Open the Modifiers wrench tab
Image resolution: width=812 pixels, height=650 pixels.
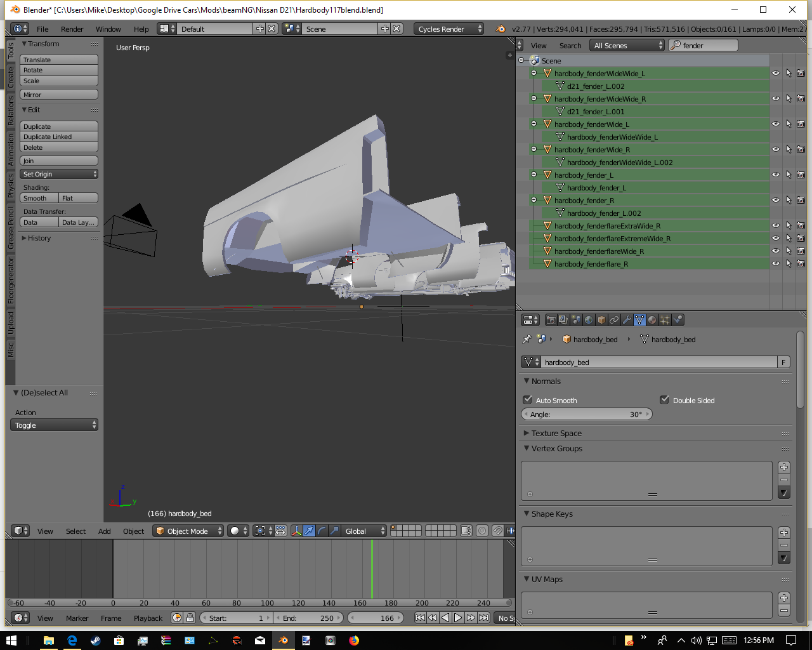point(627,320)
